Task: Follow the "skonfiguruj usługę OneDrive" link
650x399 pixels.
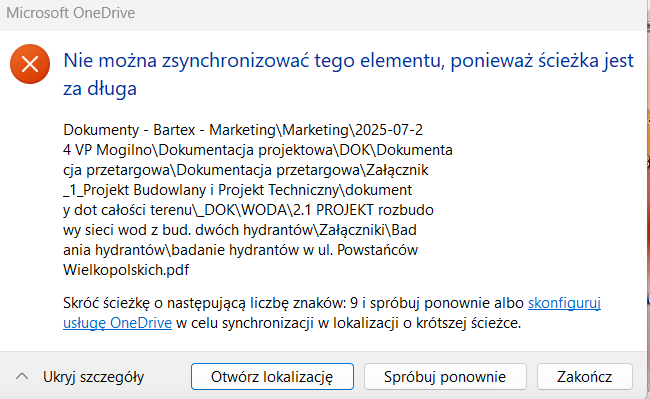Action: click(x=564, y=303)
